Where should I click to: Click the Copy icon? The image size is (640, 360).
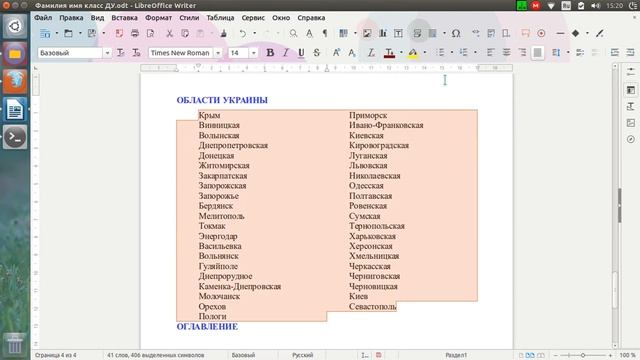(185, 33)
